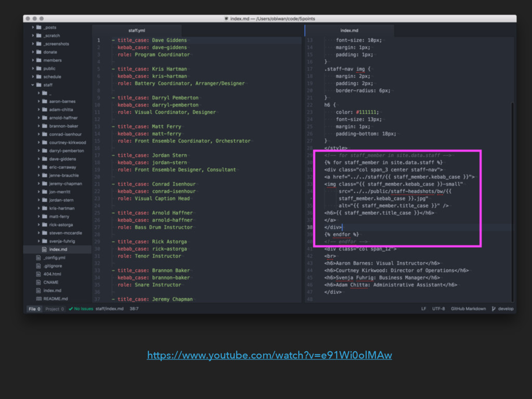
Task: Click the public folder icon
Action: (x=38, y=68)
